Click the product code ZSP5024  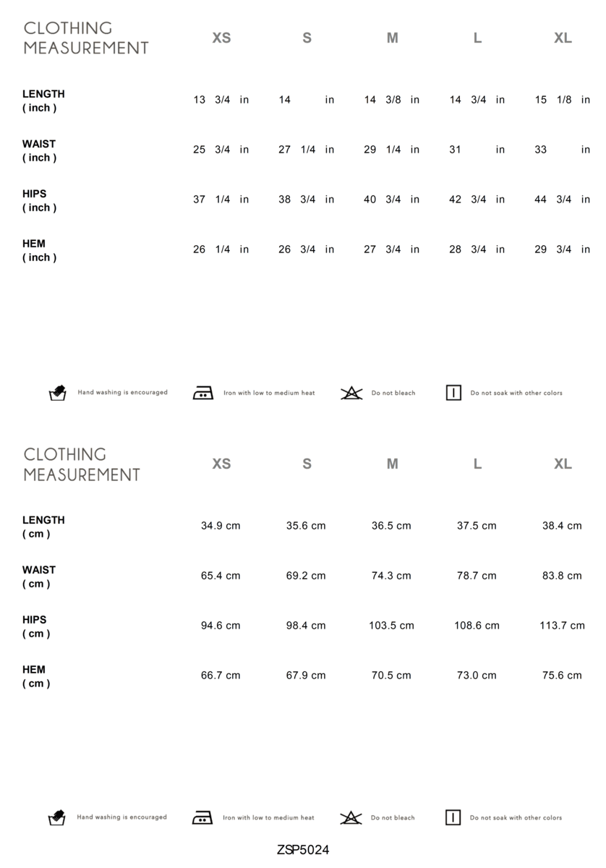tap(303, 850)
